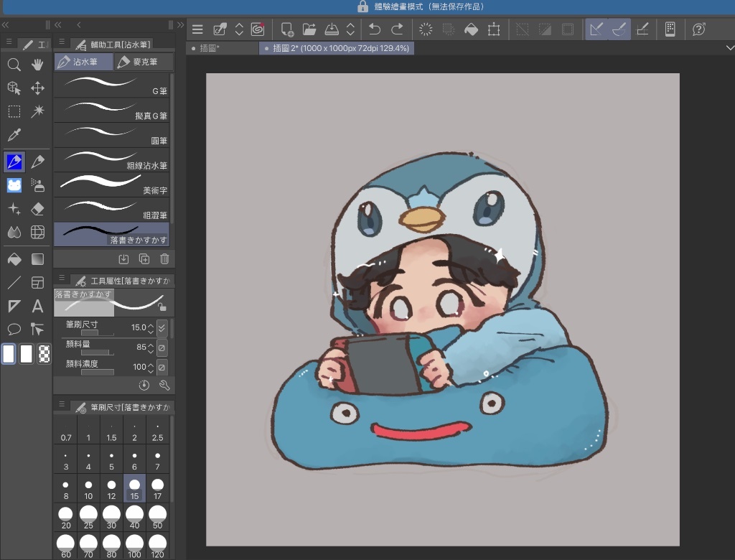The height and width of the screenshot is (560, 735).
Task: Adjust the 筆刷尺寸 slider
Action: pos(98,333)
